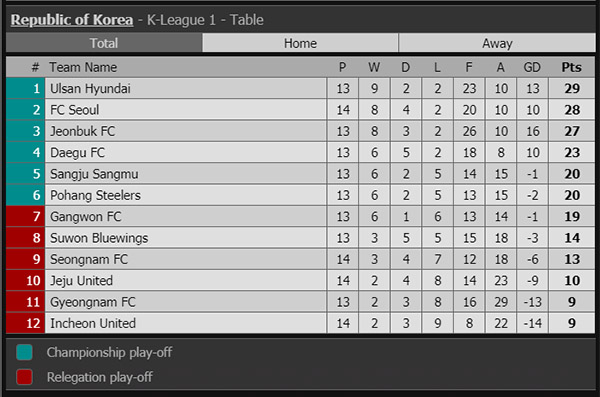This screenshot has width=600, height=397.
Task: Switch to the Total tab
Action: [104, 43]
